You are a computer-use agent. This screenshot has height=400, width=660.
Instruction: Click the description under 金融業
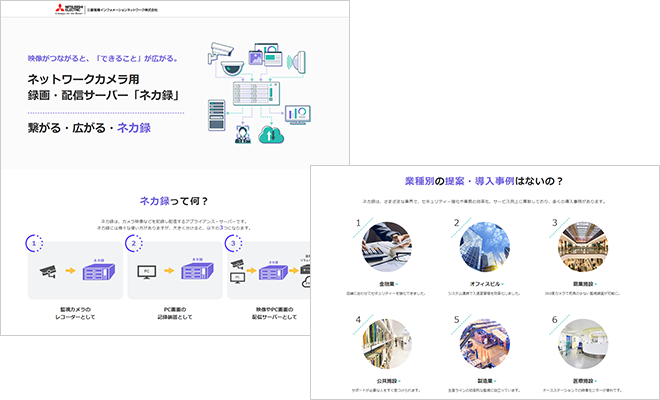point(386,293)
